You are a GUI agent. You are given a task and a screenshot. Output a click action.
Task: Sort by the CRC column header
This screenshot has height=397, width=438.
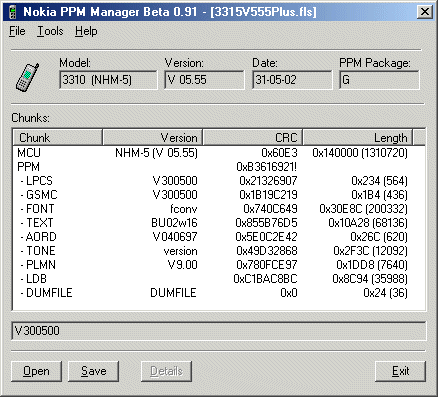pos(253,137)
